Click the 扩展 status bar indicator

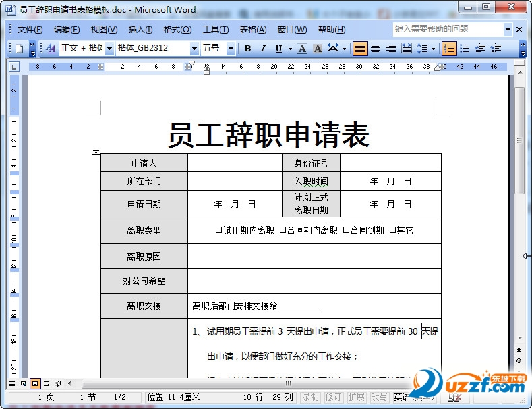click(x=356, y=397)
